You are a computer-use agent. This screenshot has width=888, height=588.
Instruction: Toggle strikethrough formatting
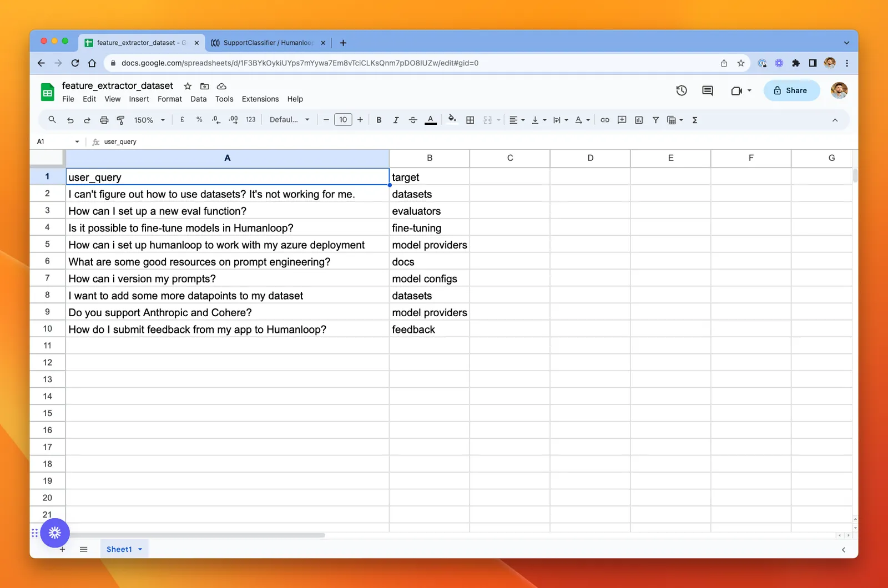pos(413,120)
